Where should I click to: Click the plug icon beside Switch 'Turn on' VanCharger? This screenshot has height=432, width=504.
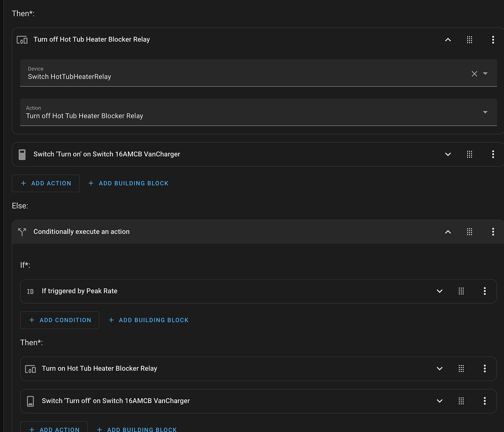(x=22, y=154)
